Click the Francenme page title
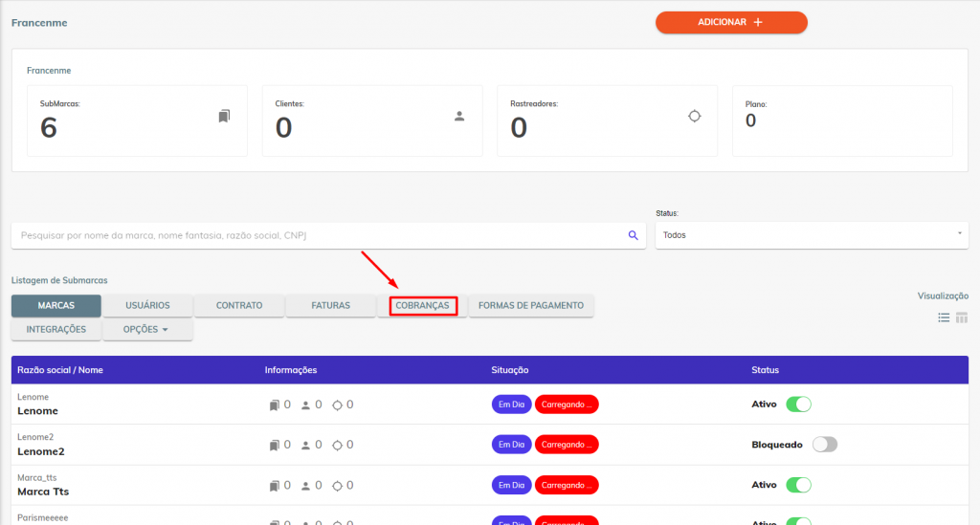This screenshot has height=525, width=980. click(x=39, y=23)
